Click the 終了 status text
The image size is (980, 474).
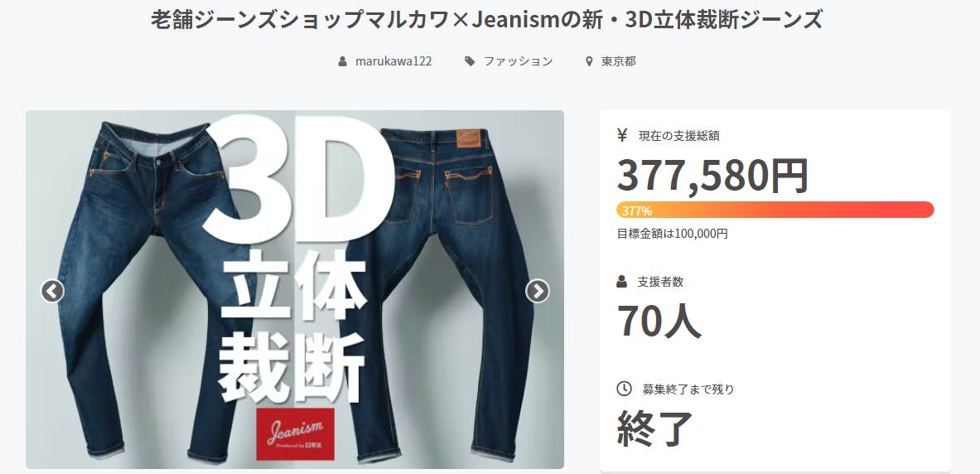tap(655, 428)
